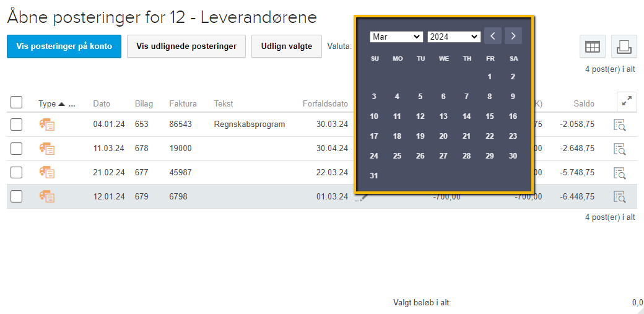Tick the select-all checkbox in table header

pos(17,103)
